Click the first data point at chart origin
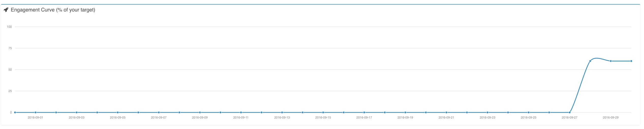 coord(15,112)
